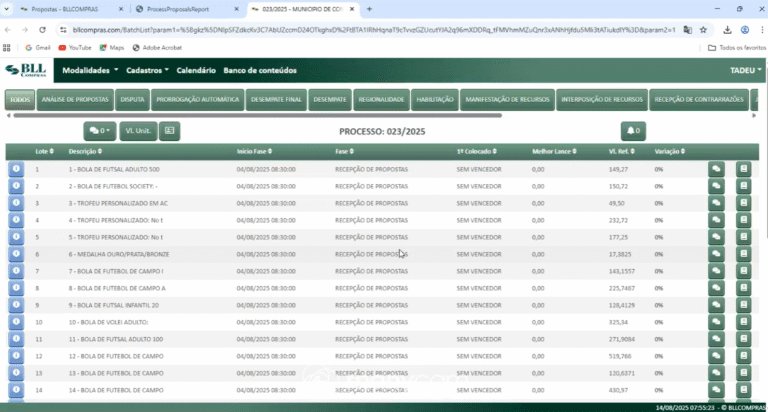
Task: Open chat icon for lote 3 row
Action: (716, 203)
